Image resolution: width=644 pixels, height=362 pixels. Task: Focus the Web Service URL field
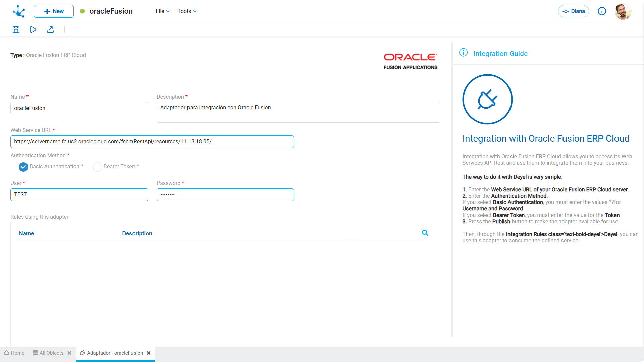pyautogui.click(x=152, y=142)
